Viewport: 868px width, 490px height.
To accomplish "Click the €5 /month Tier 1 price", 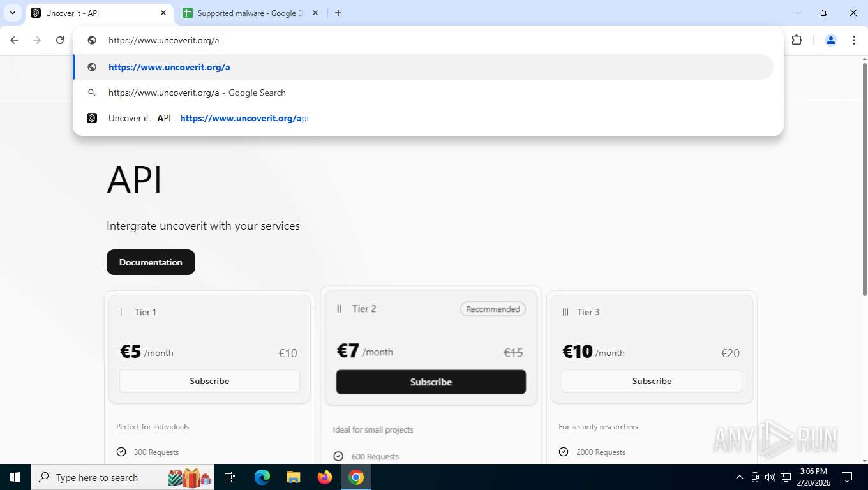I will click(147, 352).
